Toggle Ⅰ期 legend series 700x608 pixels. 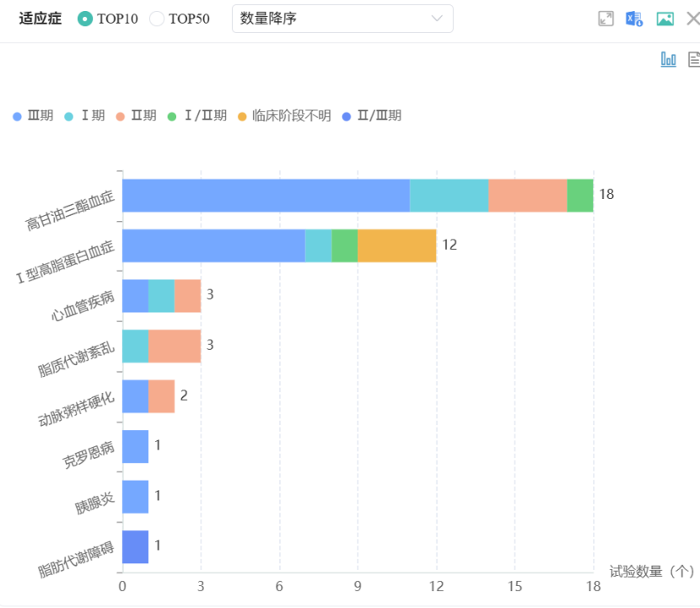[84, 116]
